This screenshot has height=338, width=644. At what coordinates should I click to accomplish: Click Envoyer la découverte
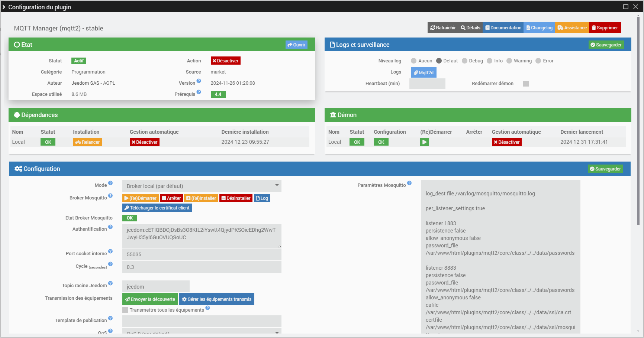[150, 299]
